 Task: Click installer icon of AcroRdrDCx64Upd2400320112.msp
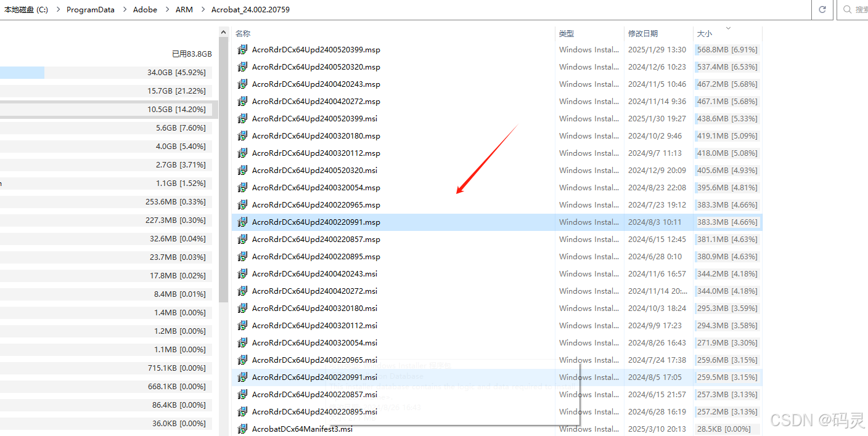tap(243, 153)
